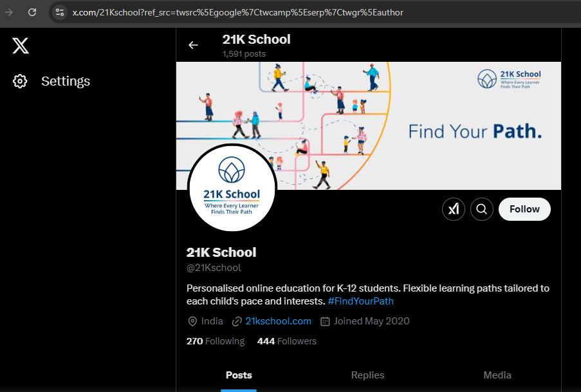This screenshot has width=581, height=392.
Task: Click the @21Kschool handle text
Action: 214,268
